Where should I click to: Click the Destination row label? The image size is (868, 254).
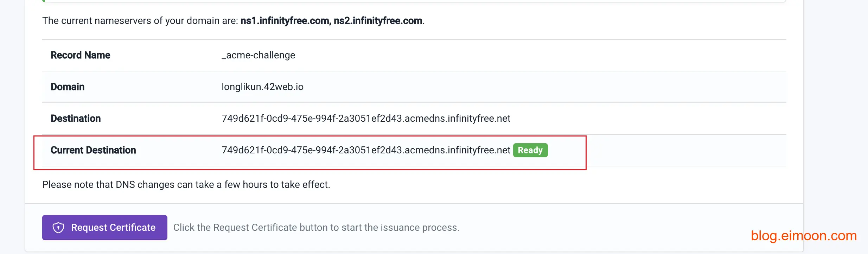(x=76, y=119)
